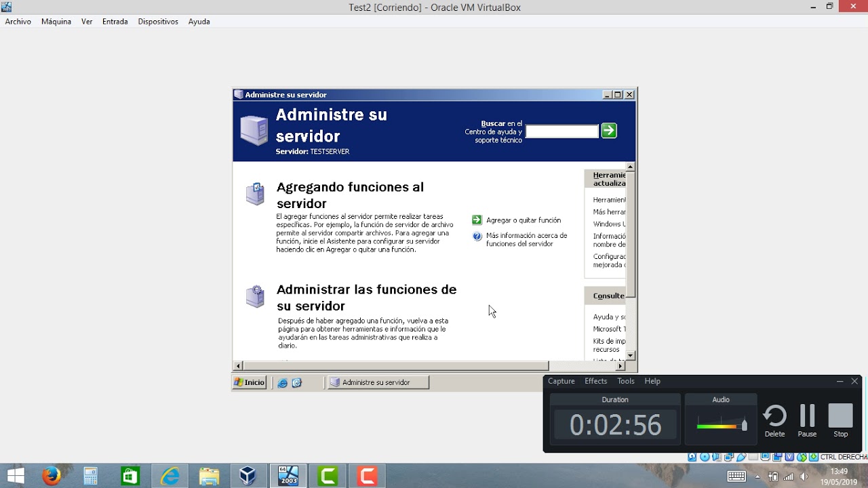Open the Windows Store taskbar icon
868x488 pixels.
point(130,476)
